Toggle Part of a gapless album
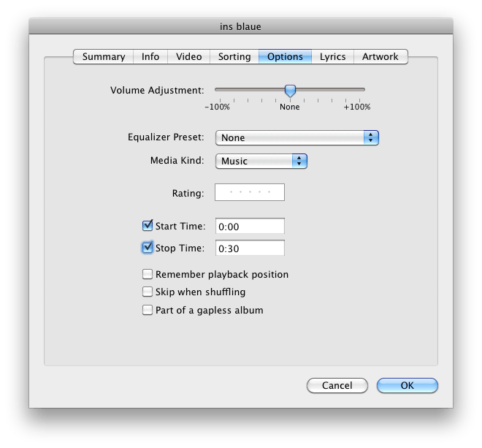 click(148, 310)
